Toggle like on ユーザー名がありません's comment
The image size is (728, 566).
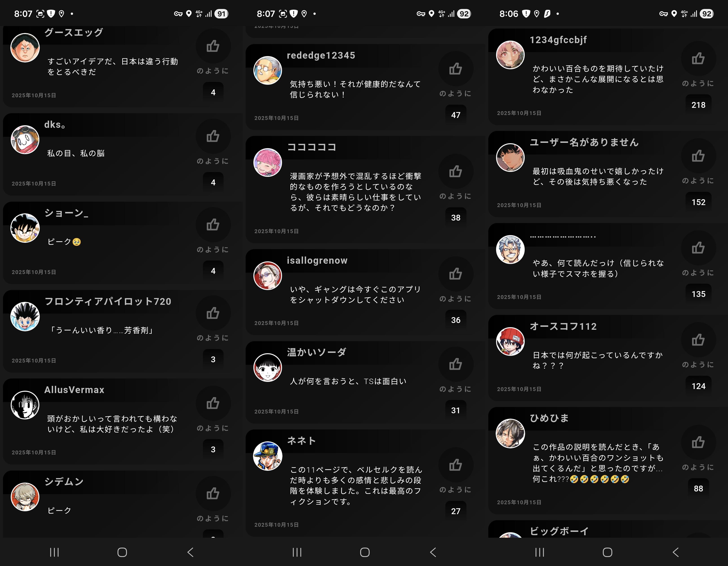point(698,156)
